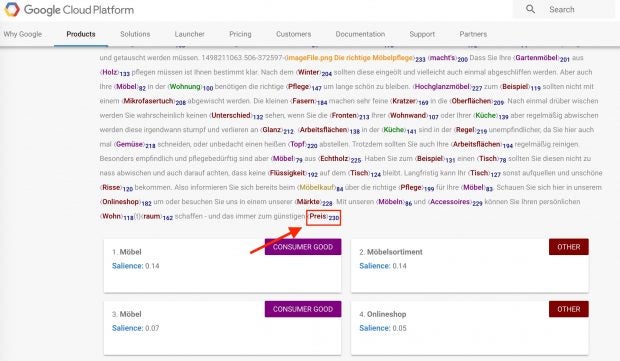Open the Solutions menu item
Viewport: 620px width, 361px height.
pyautogui.click(x=135, y=34)
